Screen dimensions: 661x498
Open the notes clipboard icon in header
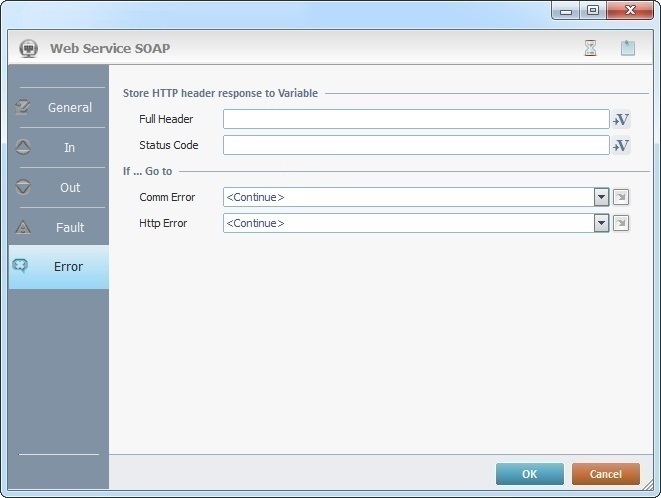[627, 48]
